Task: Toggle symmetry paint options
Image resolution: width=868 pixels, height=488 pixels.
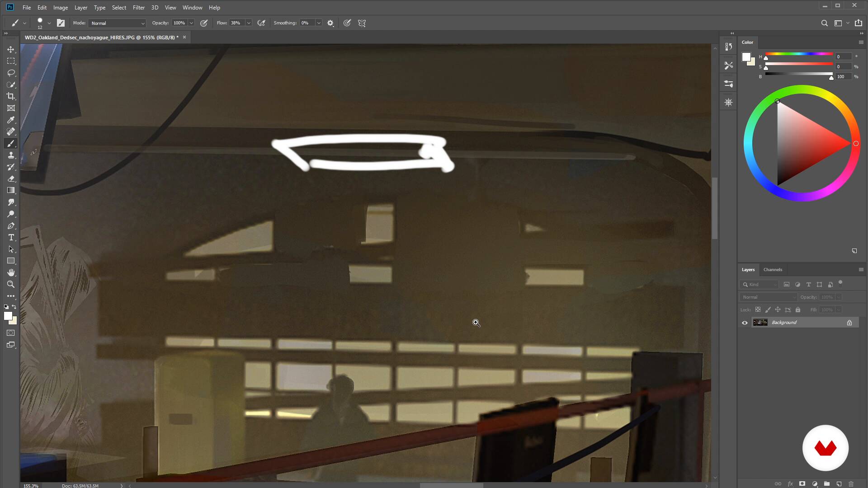Action: click(x=362, y=23)
